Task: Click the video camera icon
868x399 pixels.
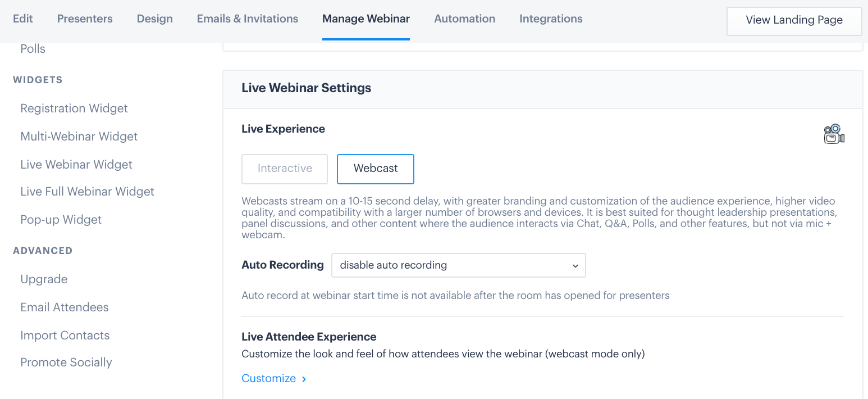Action: [x=834, y=134]
